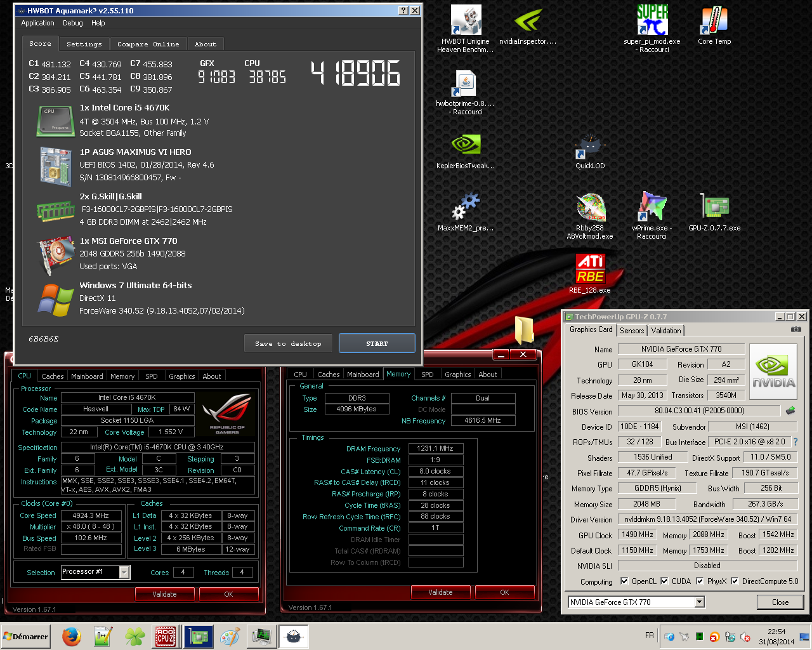This screenshot has height=650, width=812.
Task: Open Graphics tab in right CPU-Z window
Action: (458, 374)
